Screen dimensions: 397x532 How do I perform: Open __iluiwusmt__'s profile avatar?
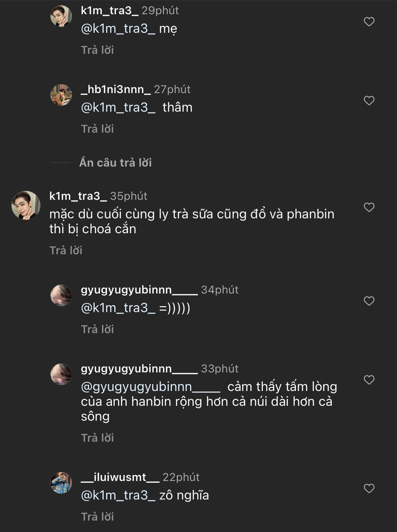tap(61, 483)
